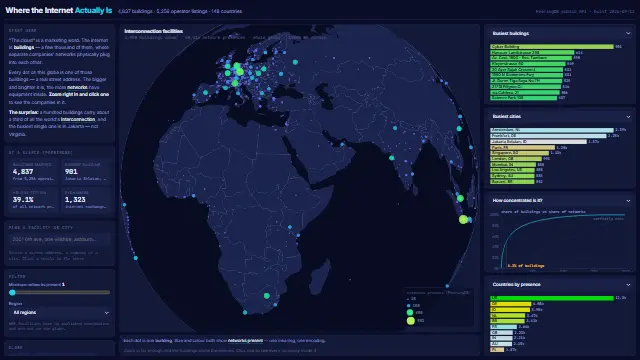Click the teal dot at South Africa's southwest tip
The width and height of the screenshot is (640, 360).
245,313
